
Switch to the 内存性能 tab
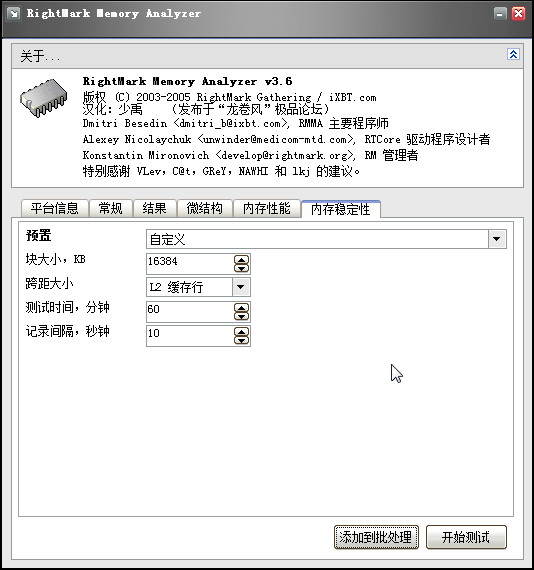[x=266, y=209]
